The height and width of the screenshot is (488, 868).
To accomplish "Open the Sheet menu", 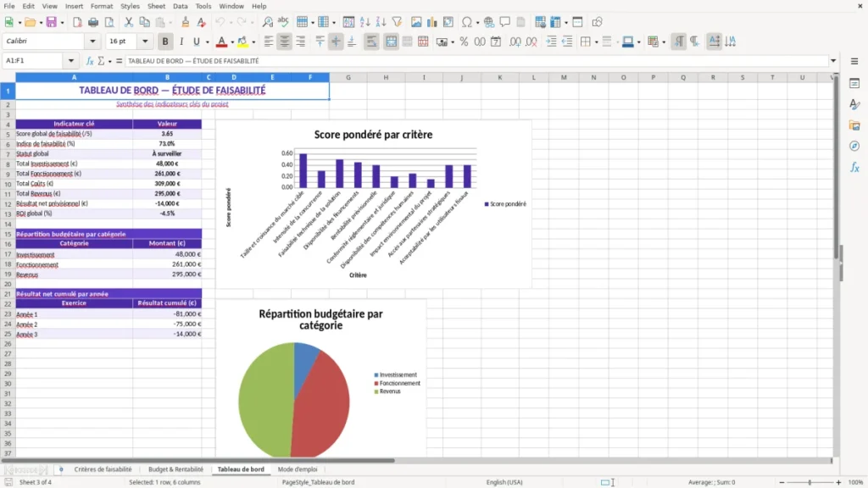I will coord(156,6).
